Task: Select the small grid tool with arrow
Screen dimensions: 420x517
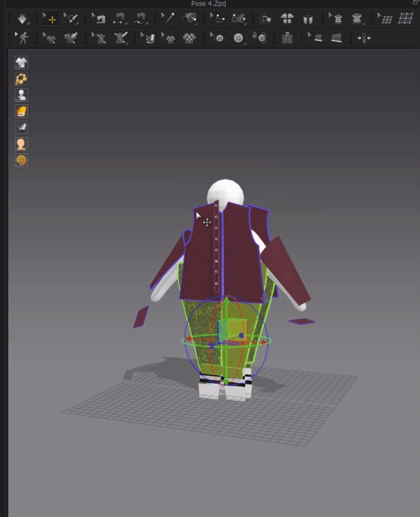Action: point(385,18)
